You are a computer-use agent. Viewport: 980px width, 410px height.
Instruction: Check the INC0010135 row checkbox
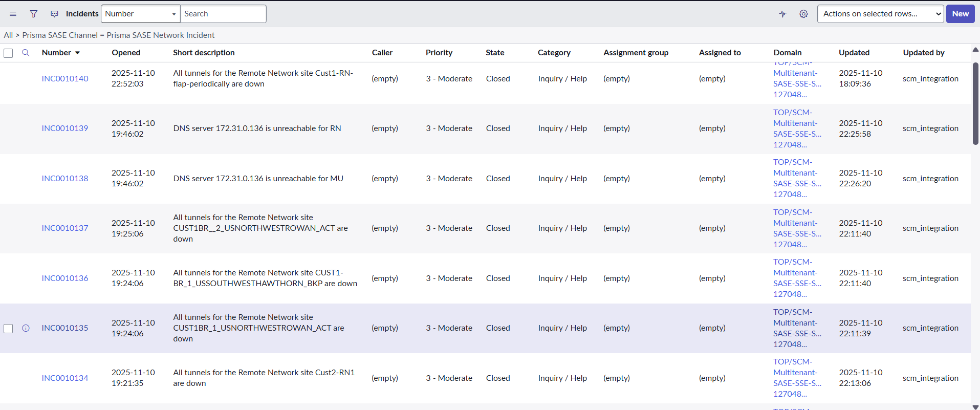(x=8, y=328)
